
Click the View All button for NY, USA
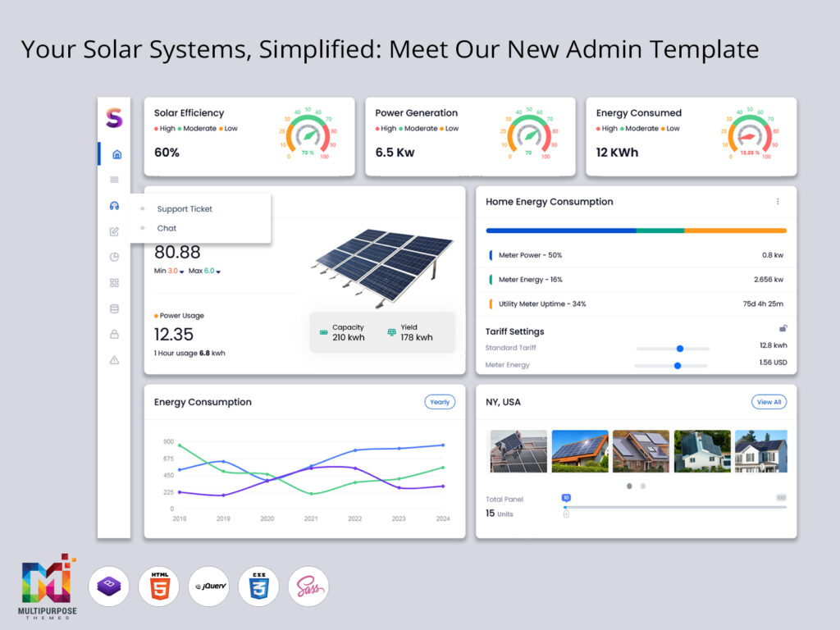769,402
